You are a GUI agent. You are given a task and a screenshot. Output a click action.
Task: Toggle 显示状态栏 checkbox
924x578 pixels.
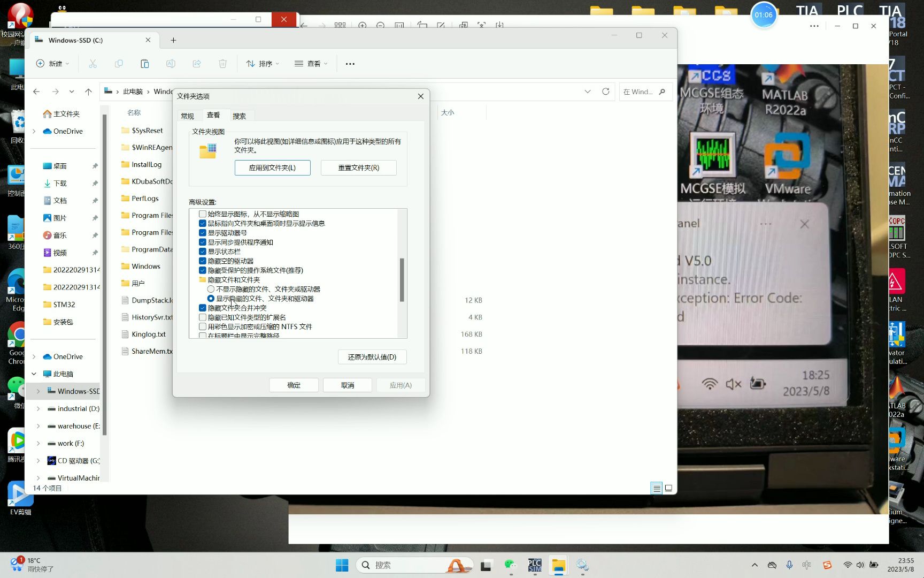coord(203,252)
